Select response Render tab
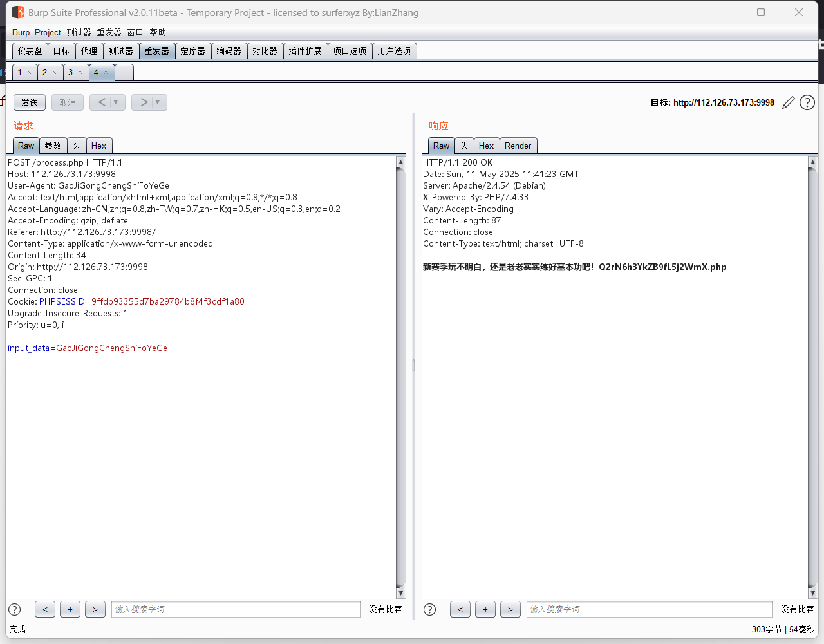 [x=518, y=146]
